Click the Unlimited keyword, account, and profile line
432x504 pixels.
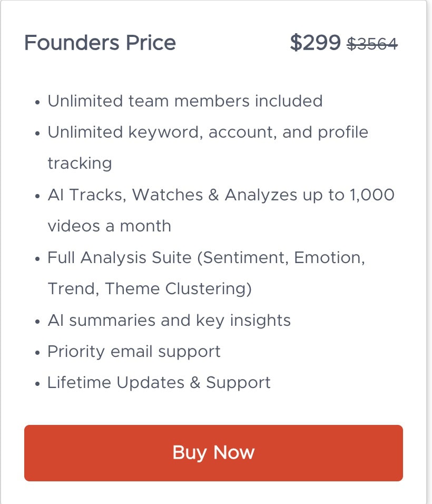click(208, 132)
